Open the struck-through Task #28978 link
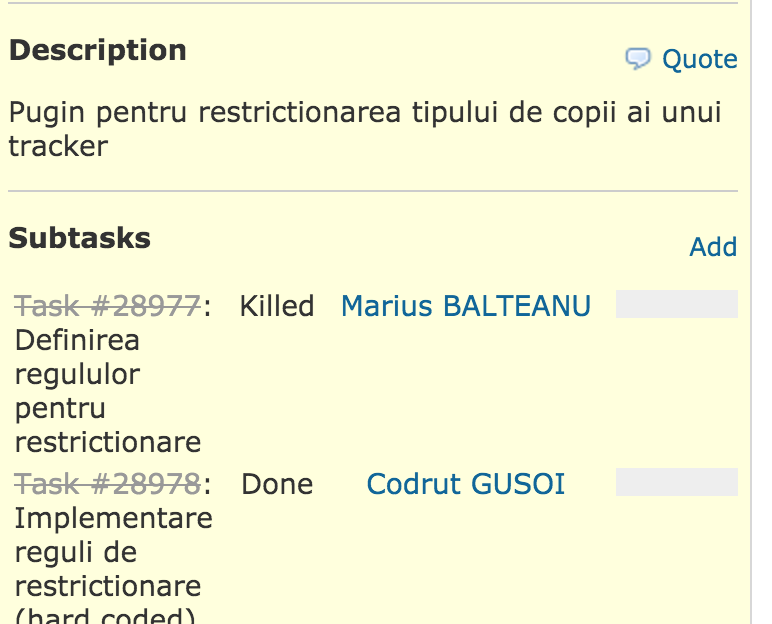Image resolution: width=772 pixels, height=624 pixels. (x=107, y=484)
